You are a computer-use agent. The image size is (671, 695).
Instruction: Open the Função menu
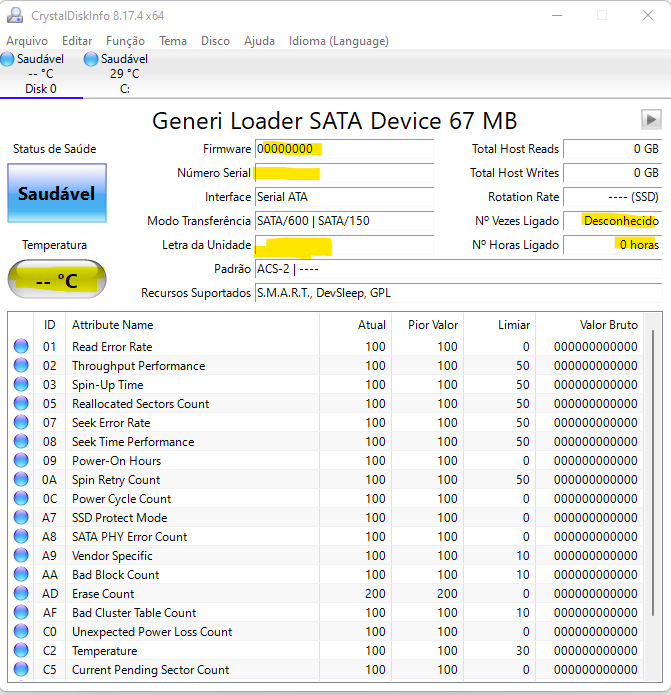125,41
